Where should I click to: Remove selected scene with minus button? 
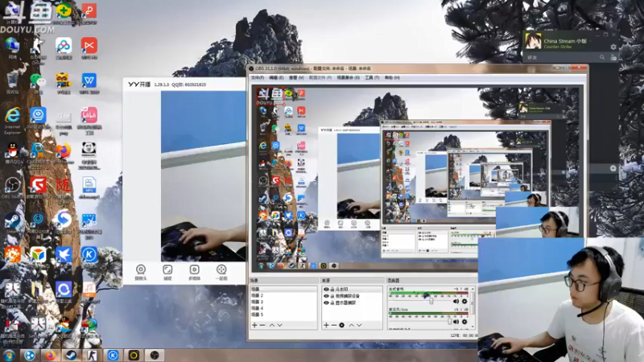(x=262, y=325)
